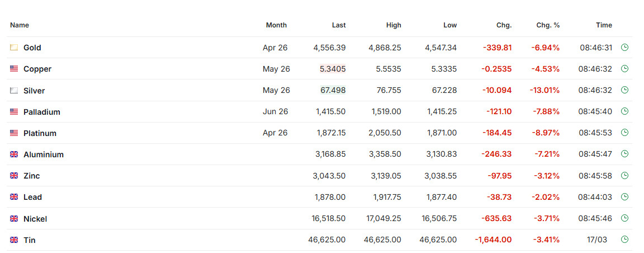
Task: Click the clock icon in the Silver row
Action: point(625,90)
